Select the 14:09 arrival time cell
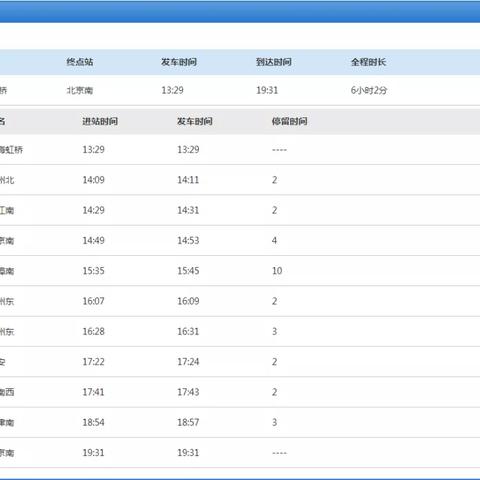 tap(94, 180)
